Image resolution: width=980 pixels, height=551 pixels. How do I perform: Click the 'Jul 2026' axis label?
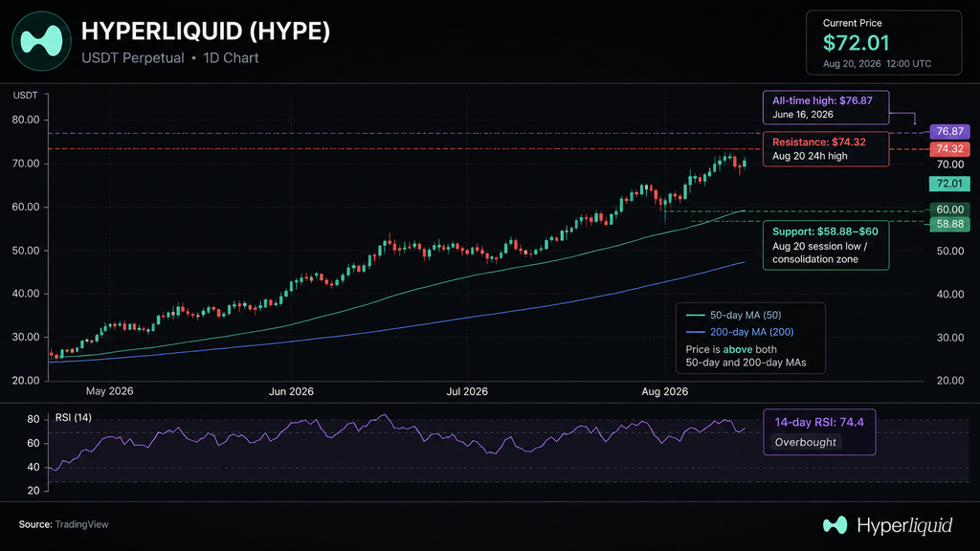pyautogui.click(x=467, y=391)
